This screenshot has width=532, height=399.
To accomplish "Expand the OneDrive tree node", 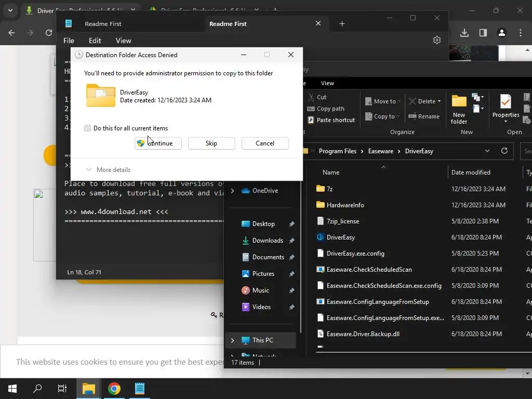I will 232,191.
